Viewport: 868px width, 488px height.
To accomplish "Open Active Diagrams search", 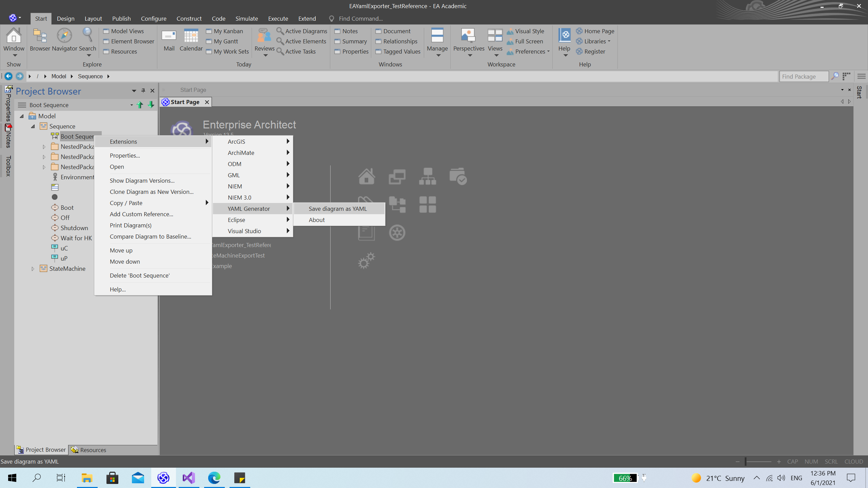I will (x=302, y=31).
